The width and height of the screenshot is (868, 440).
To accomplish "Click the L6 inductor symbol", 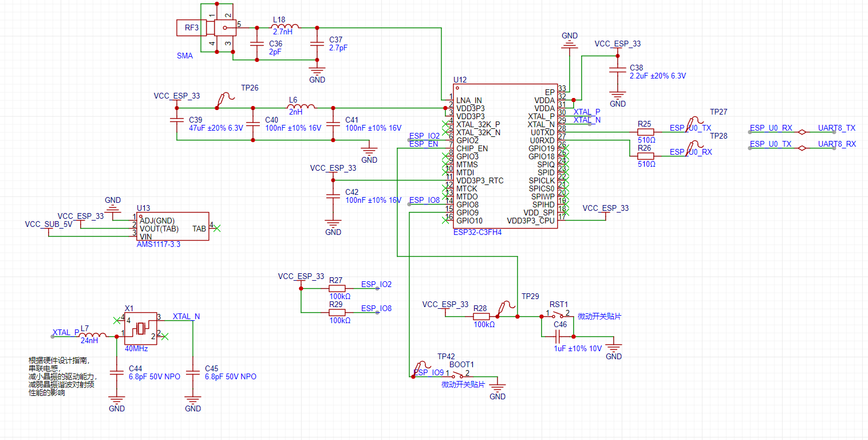I will 301,107.
